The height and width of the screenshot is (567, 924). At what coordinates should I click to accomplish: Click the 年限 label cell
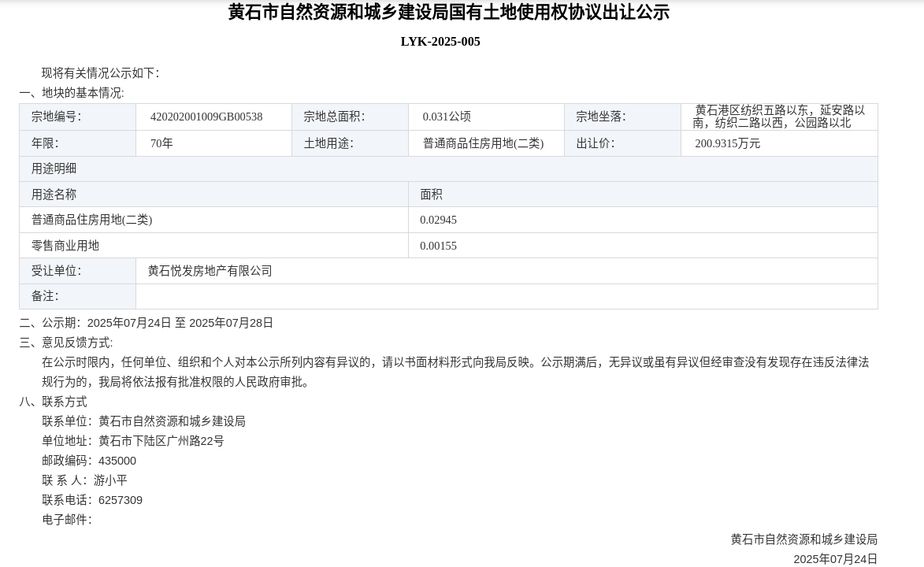[x=78, y=143]
